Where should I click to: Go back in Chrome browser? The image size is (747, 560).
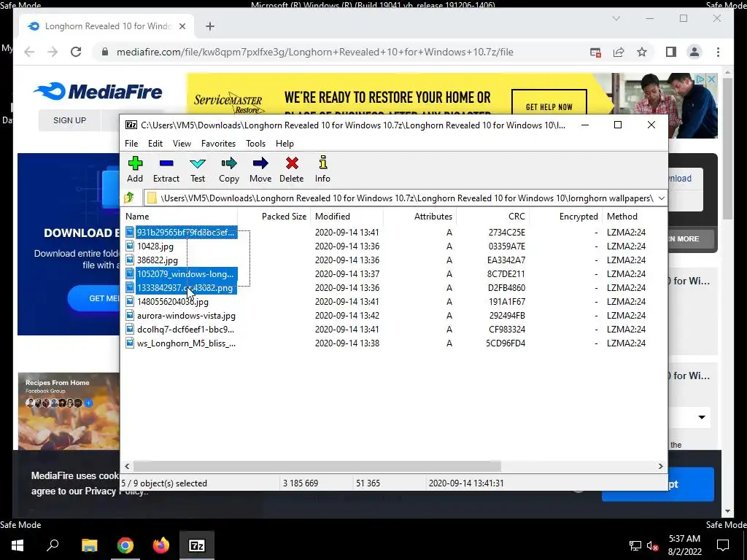(x=29, y=52)
